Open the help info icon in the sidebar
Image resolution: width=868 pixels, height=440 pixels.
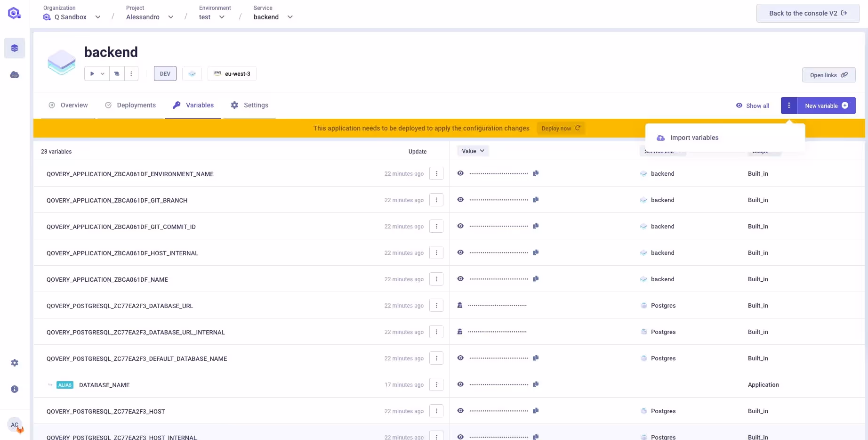15,389
